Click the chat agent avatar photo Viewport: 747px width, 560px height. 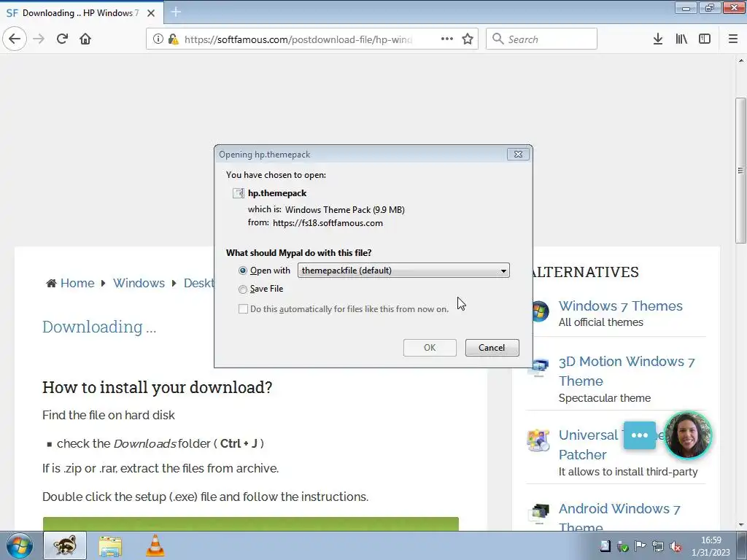pyautogui.click(x=687, y=435)
